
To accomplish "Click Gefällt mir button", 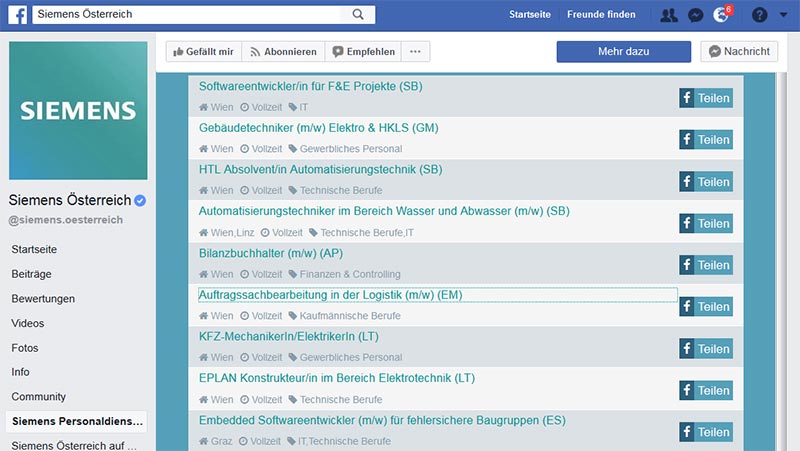I will (x=204, y=52).
